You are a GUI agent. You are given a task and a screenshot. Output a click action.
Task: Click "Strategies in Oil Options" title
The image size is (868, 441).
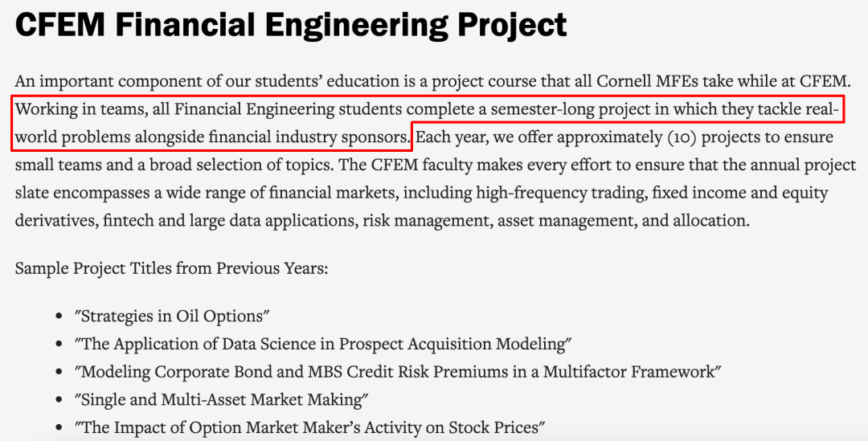pyautogui.click(x=173, y=316)
